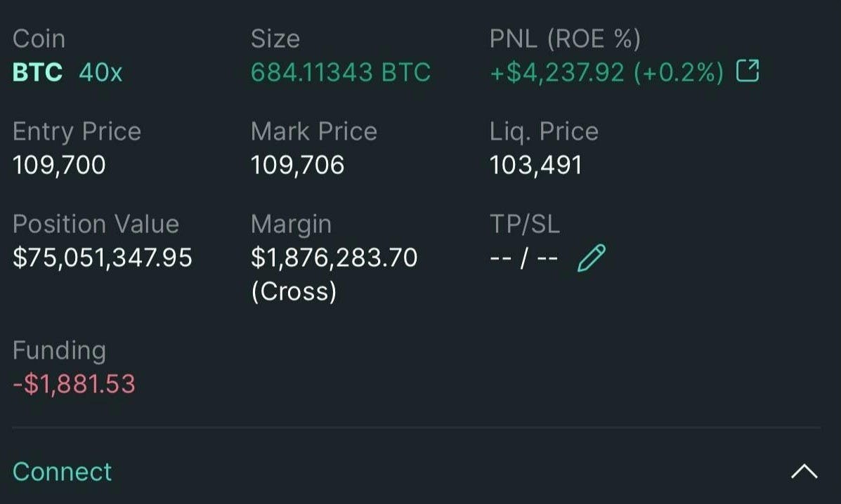Screen dimensions: 841x504
Task: Click the funding amount -$1,881.53
Action: [x=74, y=384]
